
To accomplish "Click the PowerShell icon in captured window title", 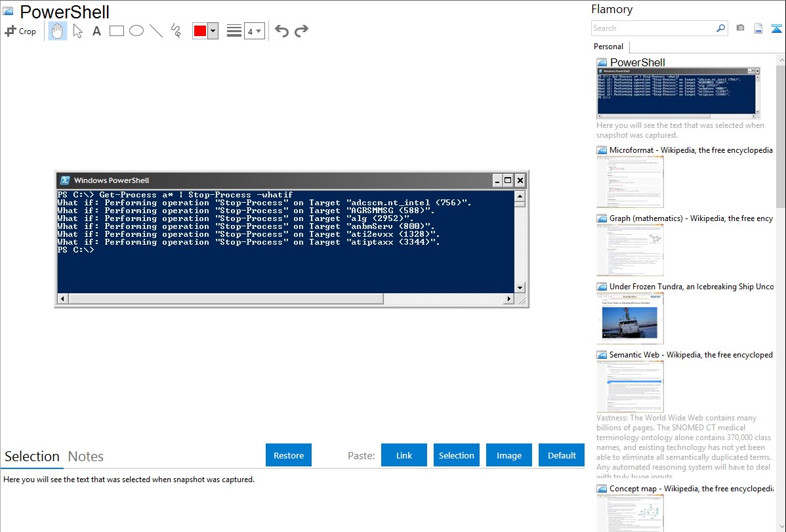I will pyautogui.click(x=65, y=180).
